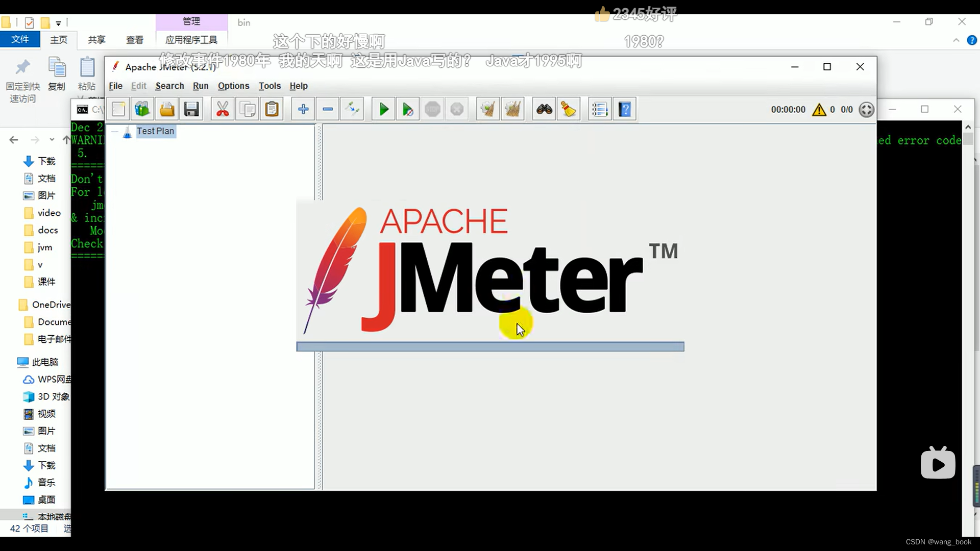Open 音乐 in Explorer sidebar
The width and height of the screenshot is (980, 551).
40,483
